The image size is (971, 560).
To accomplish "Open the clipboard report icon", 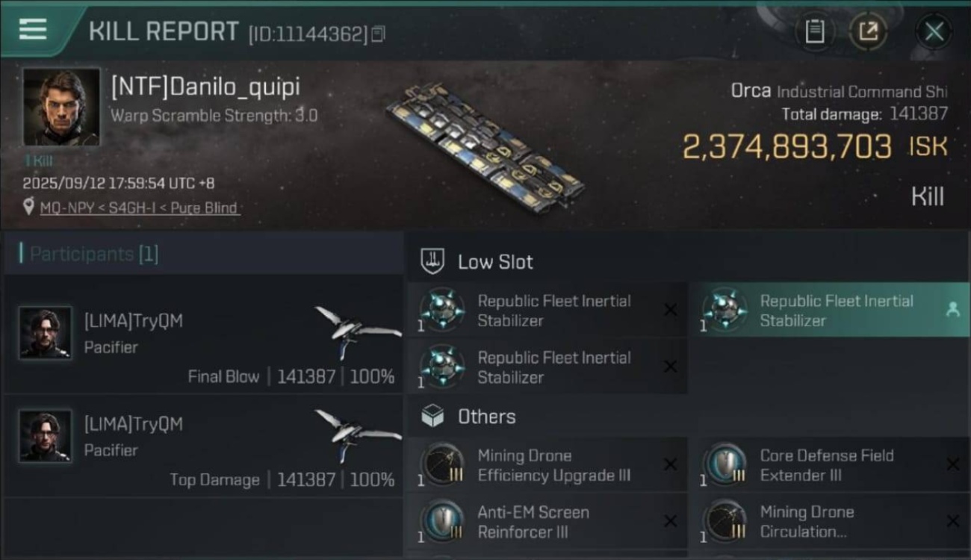I will 814,31.
